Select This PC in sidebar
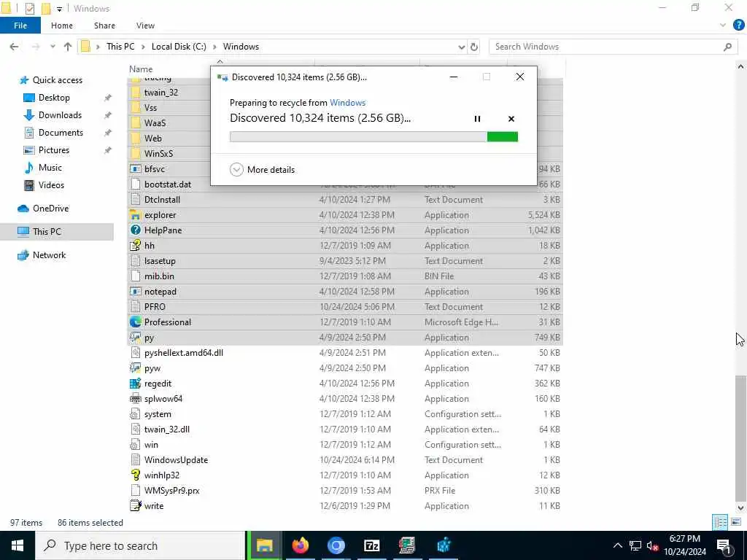The image size is (747, 560). click(46, 231)
